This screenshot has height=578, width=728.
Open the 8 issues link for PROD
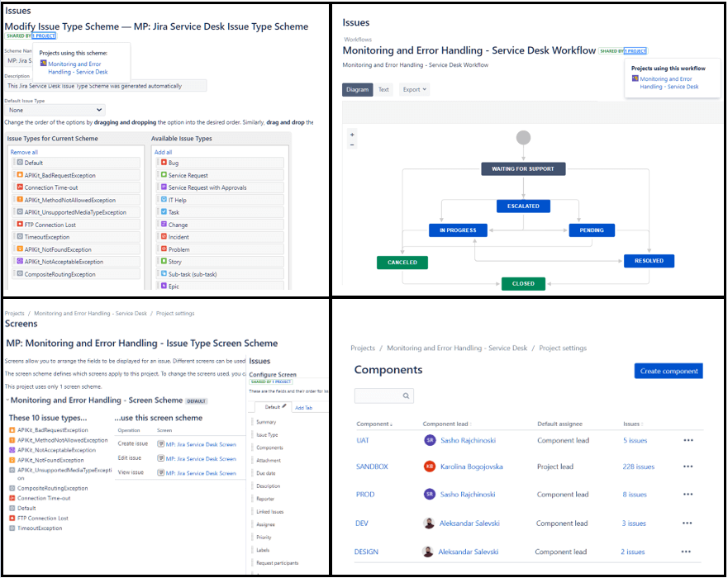[x=635, y=495]
